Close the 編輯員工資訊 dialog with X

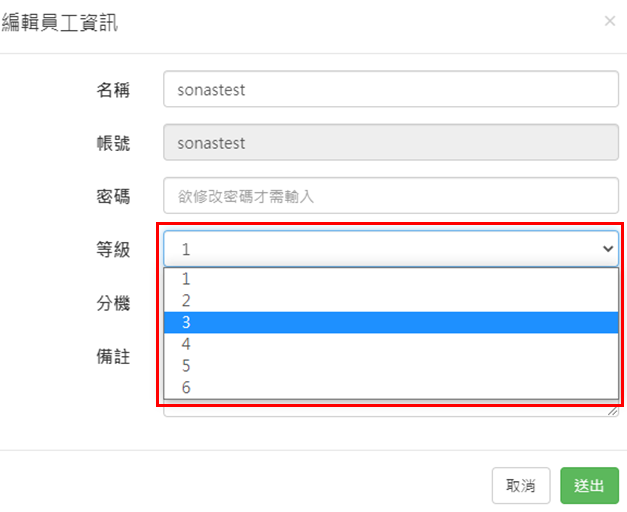click(x=610, y=21)
